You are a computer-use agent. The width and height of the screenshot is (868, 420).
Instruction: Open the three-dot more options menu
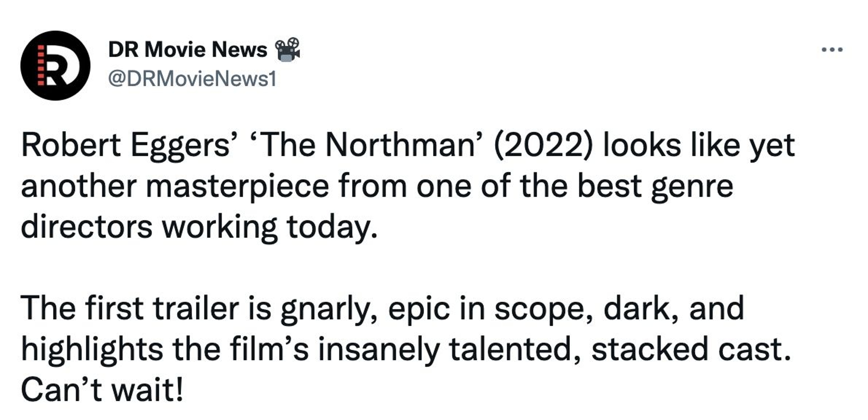832,50
